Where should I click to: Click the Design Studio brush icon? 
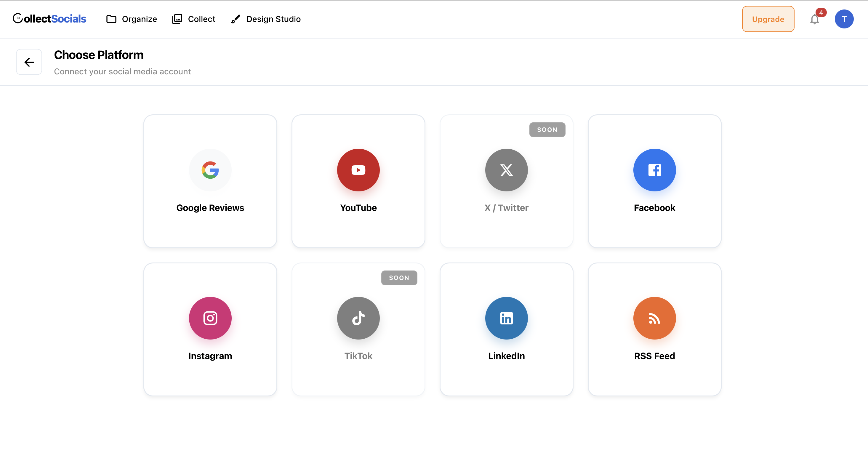click(235, 19)
